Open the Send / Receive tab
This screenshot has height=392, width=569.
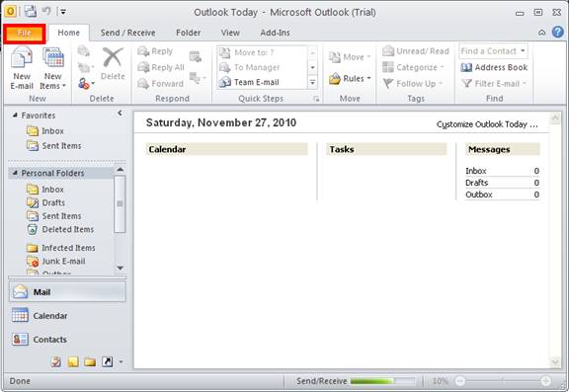coord(127,33)
